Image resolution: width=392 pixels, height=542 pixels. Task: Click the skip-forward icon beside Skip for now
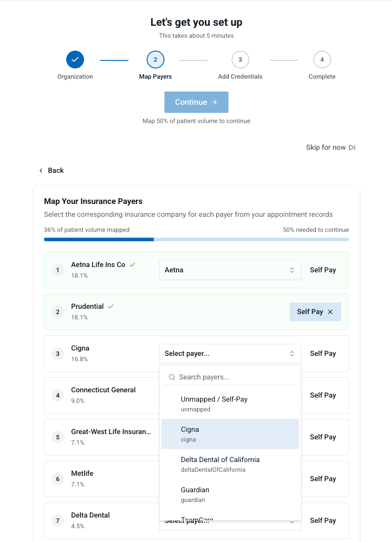(x=352, y=147)
